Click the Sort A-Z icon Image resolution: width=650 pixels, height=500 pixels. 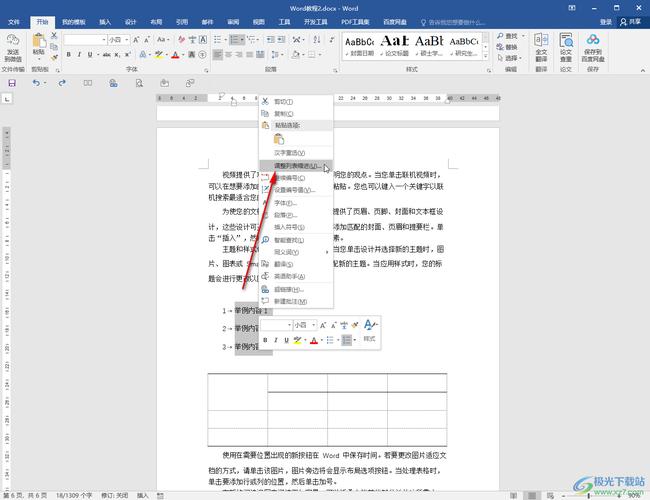317,40
